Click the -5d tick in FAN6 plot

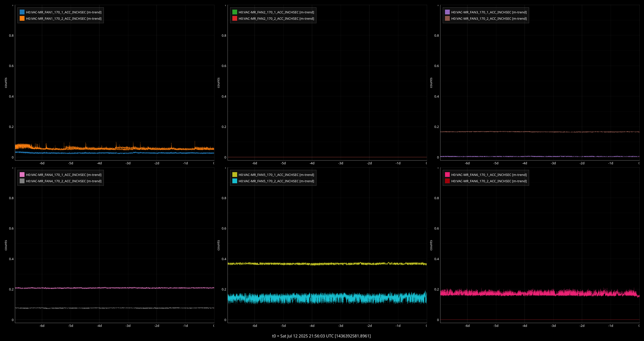pos(496,326)
